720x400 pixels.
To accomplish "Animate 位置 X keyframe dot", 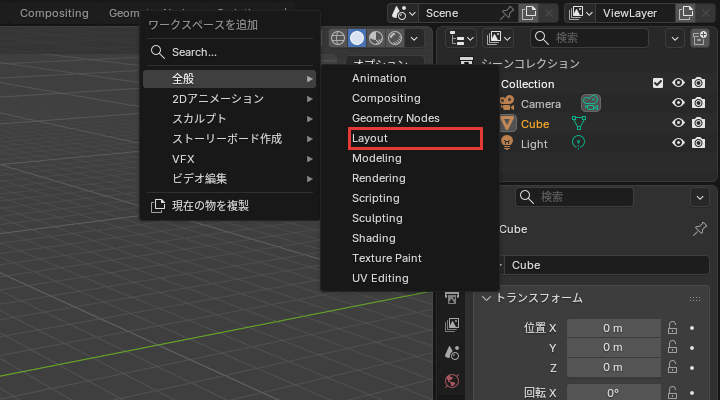I will [x=692, y=328].
